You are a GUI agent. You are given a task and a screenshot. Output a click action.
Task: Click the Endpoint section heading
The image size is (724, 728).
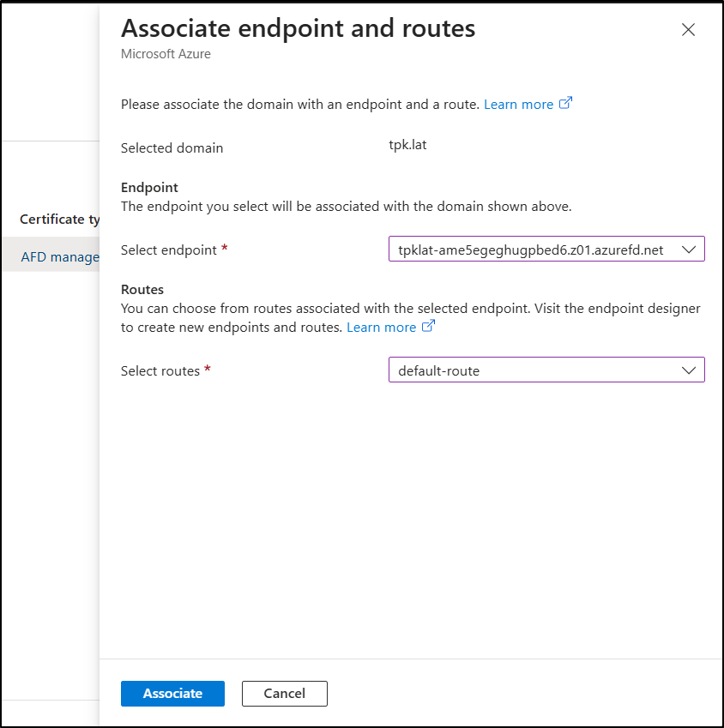[x=149, y=188]
